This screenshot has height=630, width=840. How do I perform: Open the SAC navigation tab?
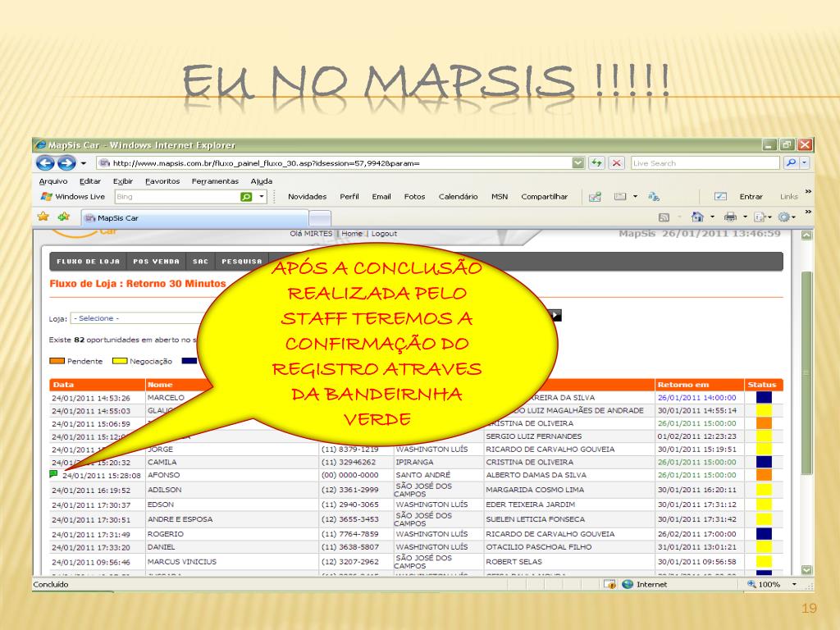tap(200, 262)
